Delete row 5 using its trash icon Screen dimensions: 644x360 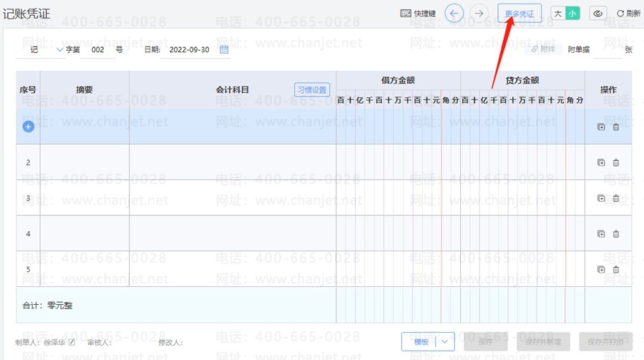pos(616,270)
